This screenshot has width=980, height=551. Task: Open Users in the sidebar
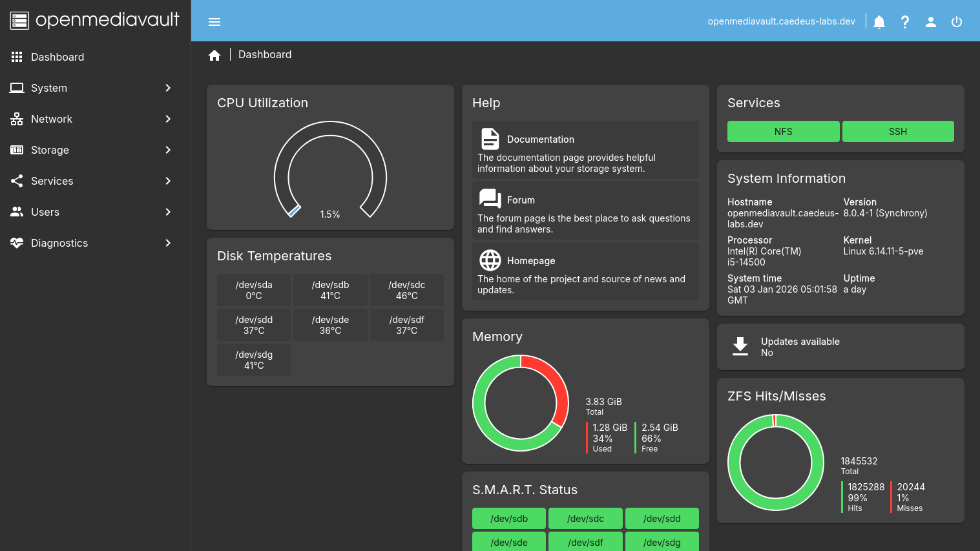tap(45, 212)
